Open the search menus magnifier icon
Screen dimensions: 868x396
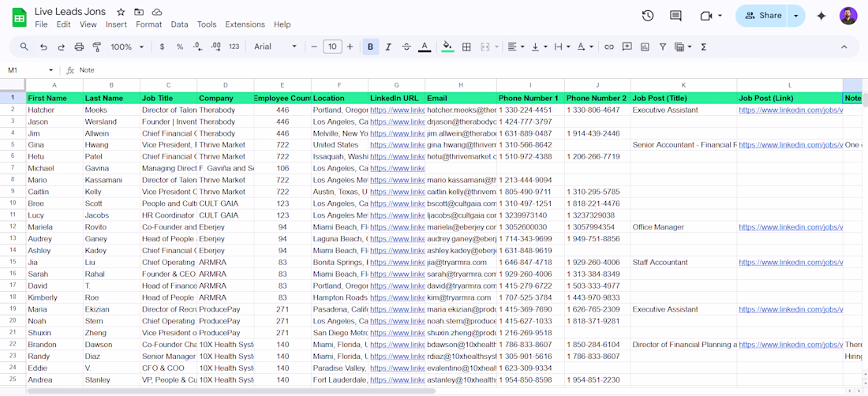point(24,47)
